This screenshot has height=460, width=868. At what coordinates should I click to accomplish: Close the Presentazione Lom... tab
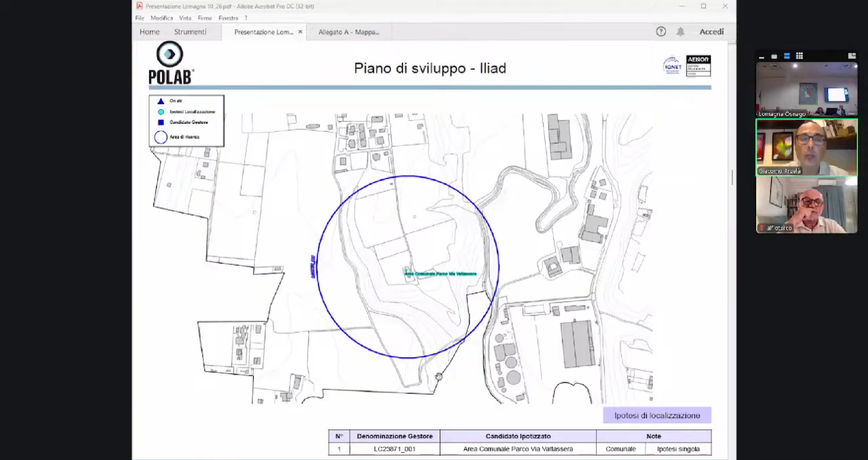point(300,32)
